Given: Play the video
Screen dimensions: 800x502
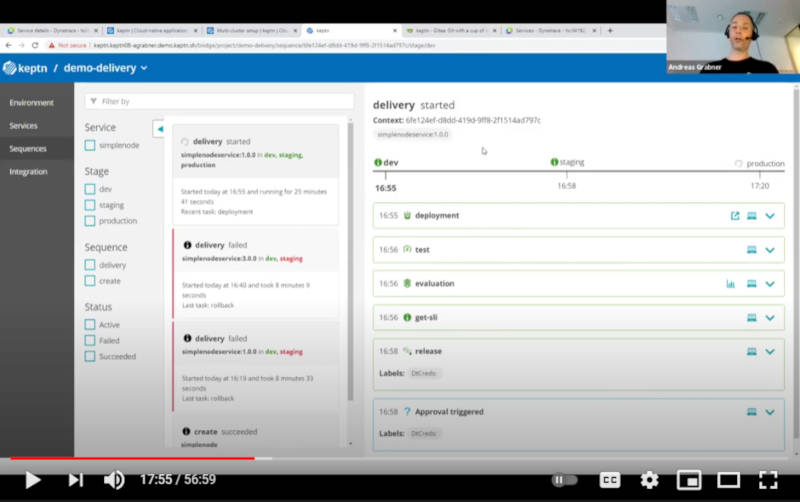Looking at the screenshot, I should point(33,480).
